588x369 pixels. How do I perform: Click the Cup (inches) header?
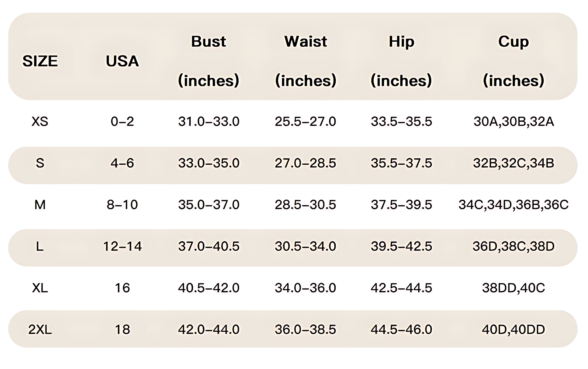(x=513, y=61)
